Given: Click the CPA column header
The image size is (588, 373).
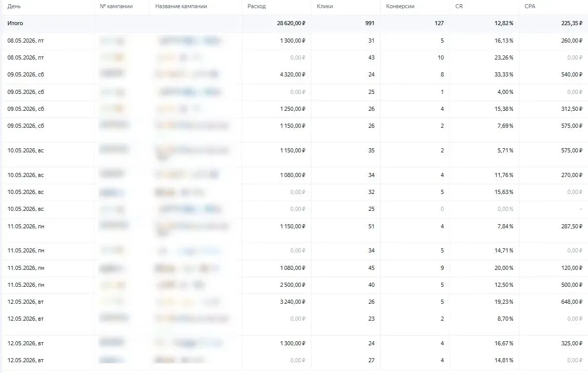Looking at the screenshot, I should tap(530, 6).
